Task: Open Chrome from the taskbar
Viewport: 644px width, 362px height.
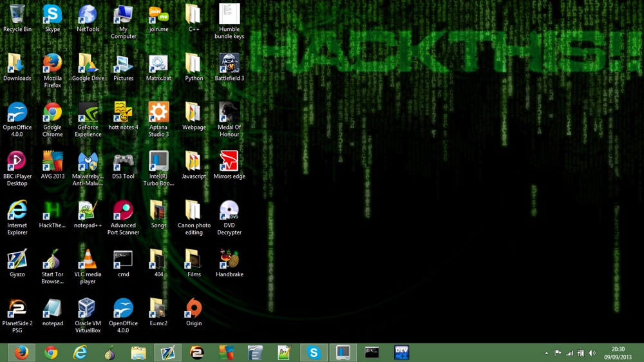Action: click(x=51, y=352)
